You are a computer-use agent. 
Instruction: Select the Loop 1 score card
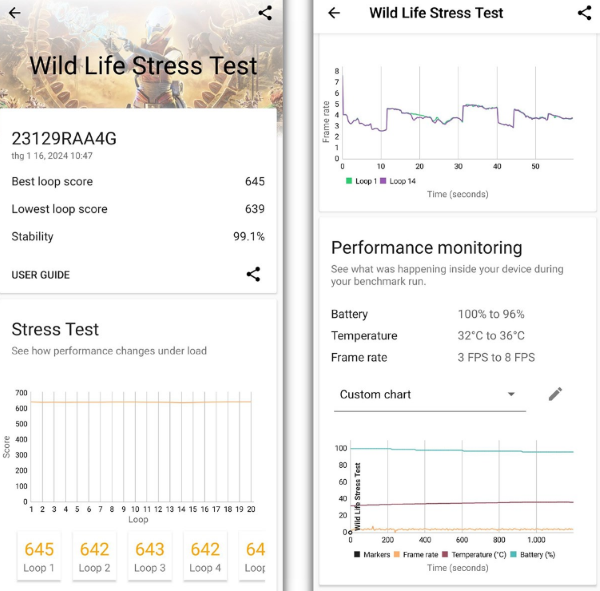[x=39, y=558]
